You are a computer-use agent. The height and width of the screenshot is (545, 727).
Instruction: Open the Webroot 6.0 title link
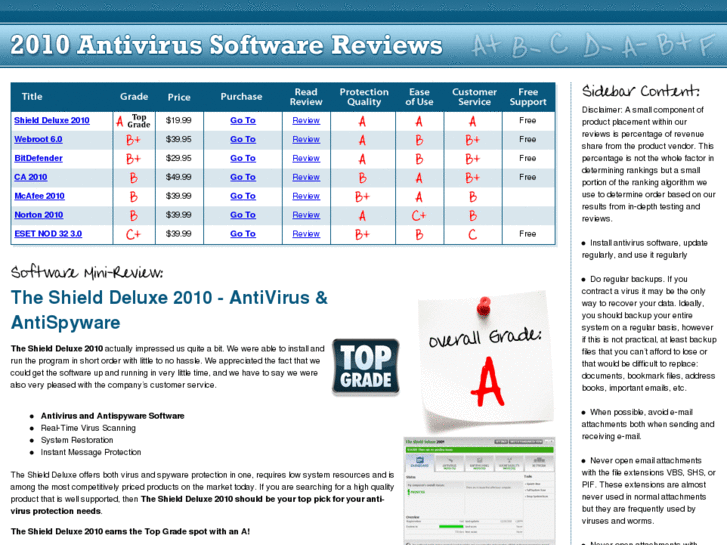pyautogui.click(x=38, y=139)
